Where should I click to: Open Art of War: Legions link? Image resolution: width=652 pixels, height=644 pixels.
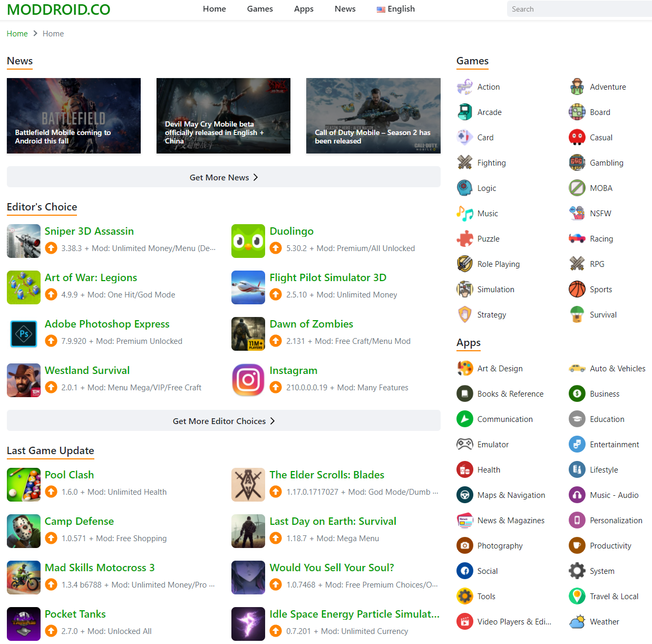(91, 277)
